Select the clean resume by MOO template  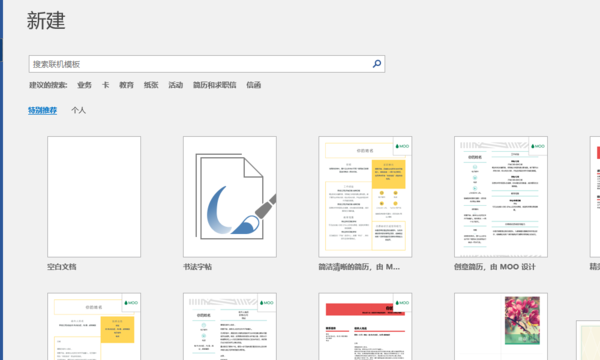coord(365,197)
